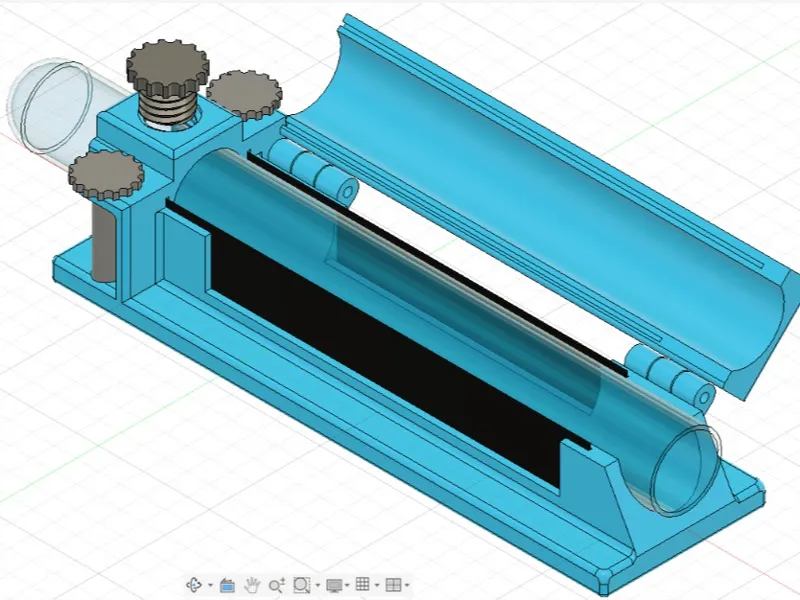Image resolution: width=800 pixels, height=600 pixels.
Task: Select the Zoom magnifier tool
Action: point(277,585)
